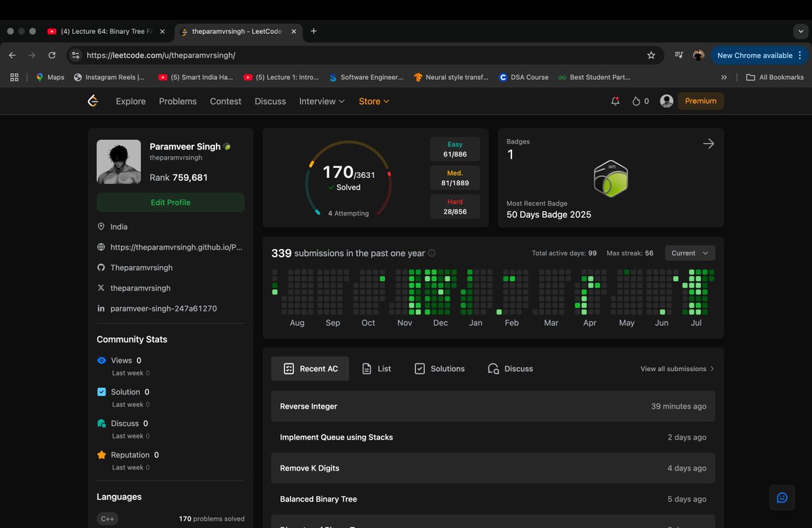Click the solved progress ring
Image resolution: width=812 pixels, height=528 pixels.
[348, 179]
